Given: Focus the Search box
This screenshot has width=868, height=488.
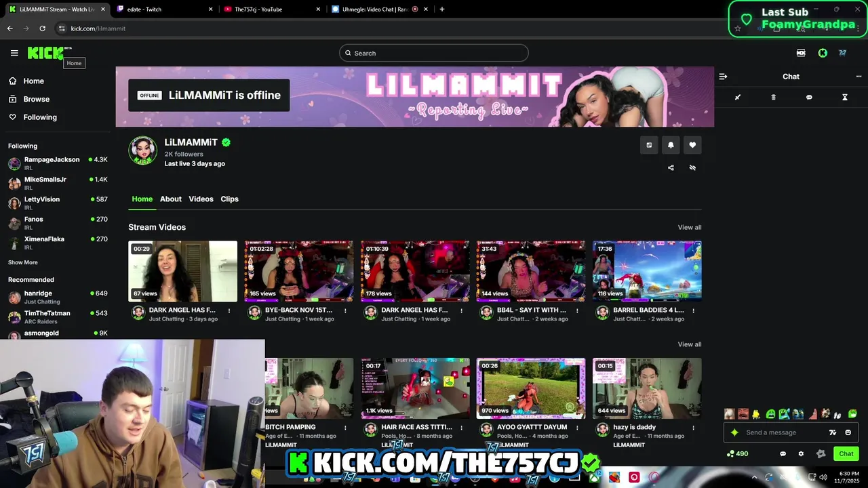Looking at the screenshot, I should 434,53.
